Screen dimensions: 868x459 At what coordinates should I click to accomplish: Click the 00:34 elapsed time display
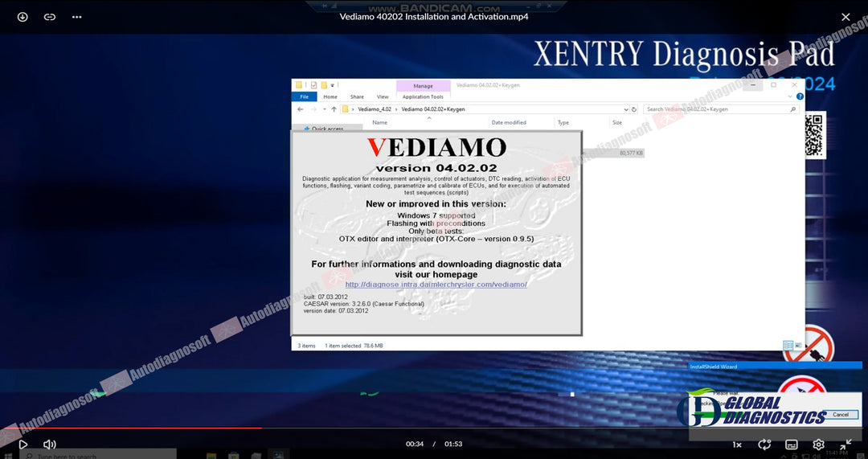pyautogui.click(x=415, y=444)
